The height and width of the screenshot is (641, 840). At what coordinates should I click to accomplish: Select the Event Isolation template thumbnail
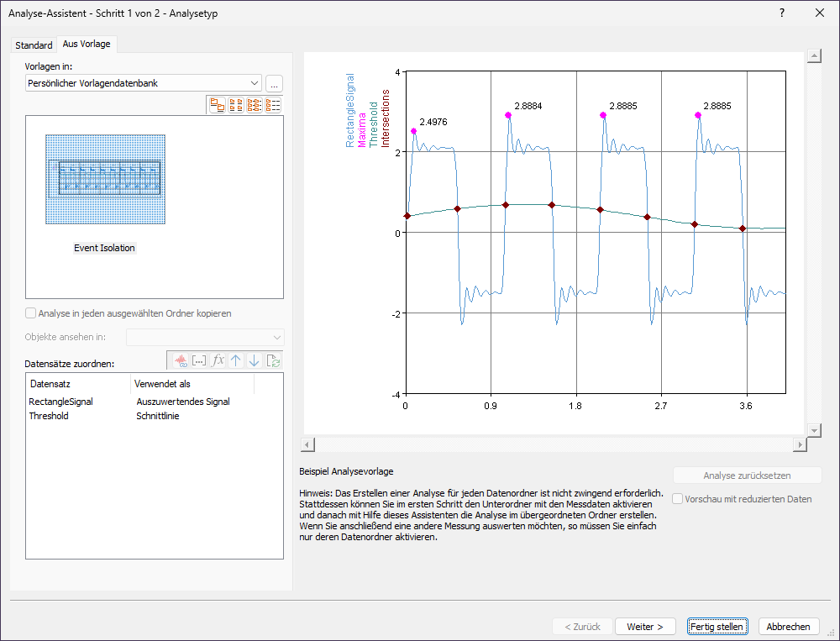105,180
